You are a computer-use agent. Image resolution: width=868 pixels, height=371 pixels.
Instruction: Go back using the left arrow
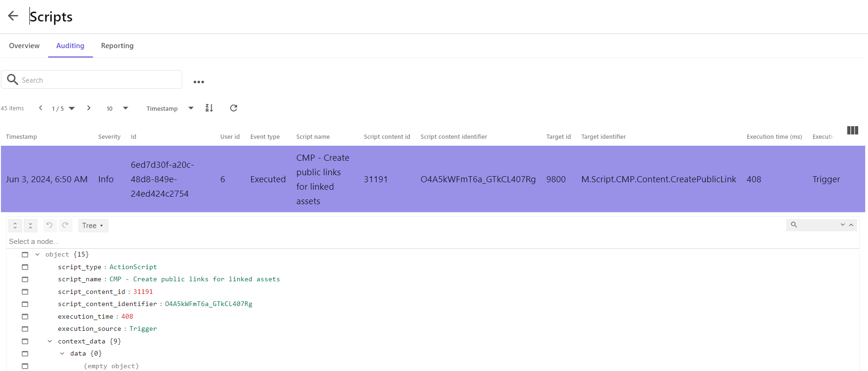13,16
